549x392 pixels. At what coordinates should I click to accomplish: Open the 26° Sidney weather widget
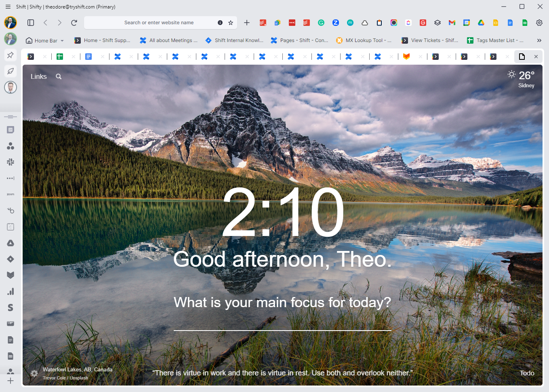[522, 79]
